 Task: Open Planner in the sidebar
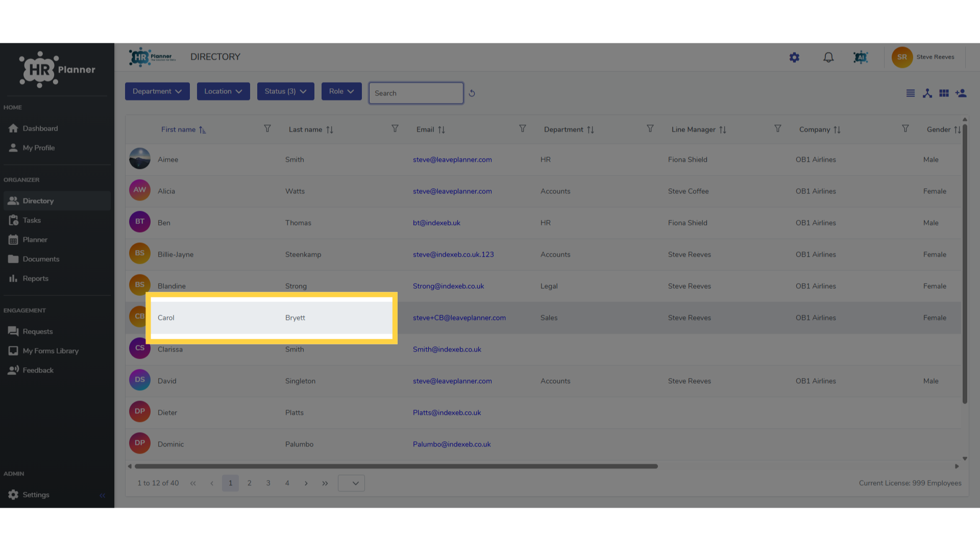(35, 240)
